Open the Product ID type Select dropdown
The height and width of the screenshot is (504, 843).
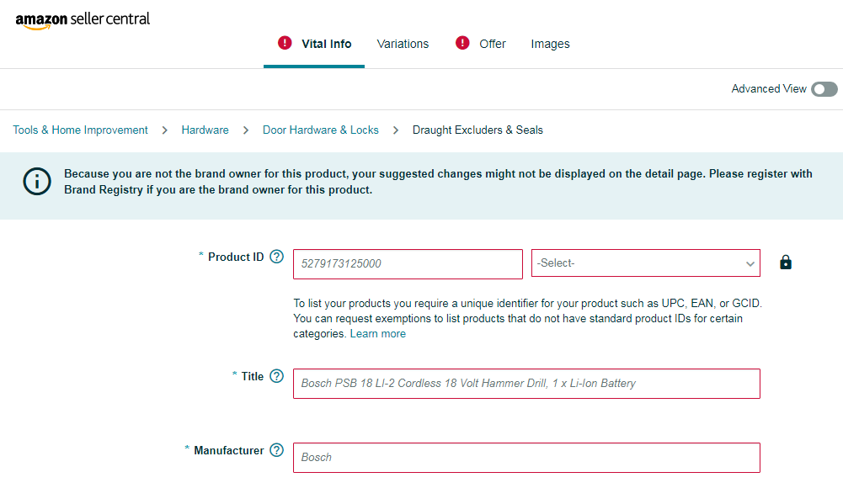(x=645, y=263)
